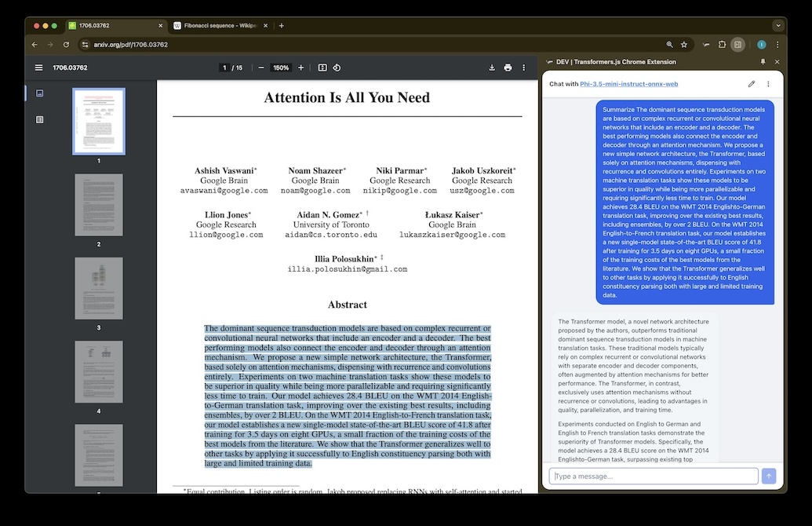
Task: Toggle the pin on the extension panel
Action: (x=762, y=61)
